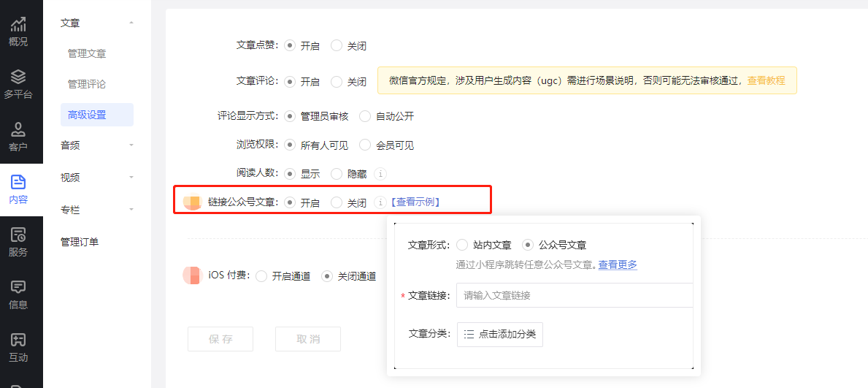Viewport: 868px width, 388px height.
Task: Enable 链接公众号文章 with 开启
Action: click(290, 202)
